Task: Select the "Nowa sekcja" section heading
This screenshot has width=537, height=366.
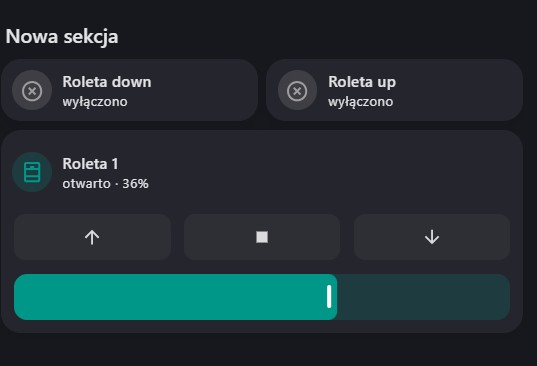Action: (62, 36)
